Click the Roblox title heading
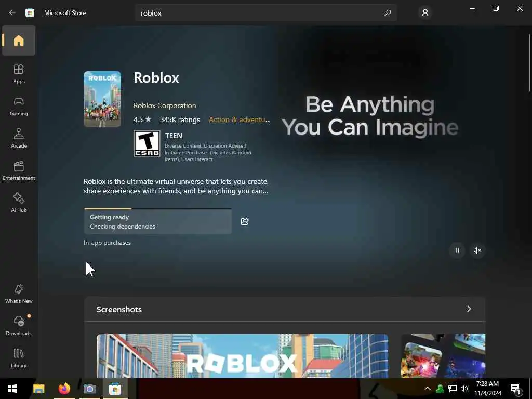Image resolution: width=532 pixels, height=399 pixels. click(x=156, y=78)
